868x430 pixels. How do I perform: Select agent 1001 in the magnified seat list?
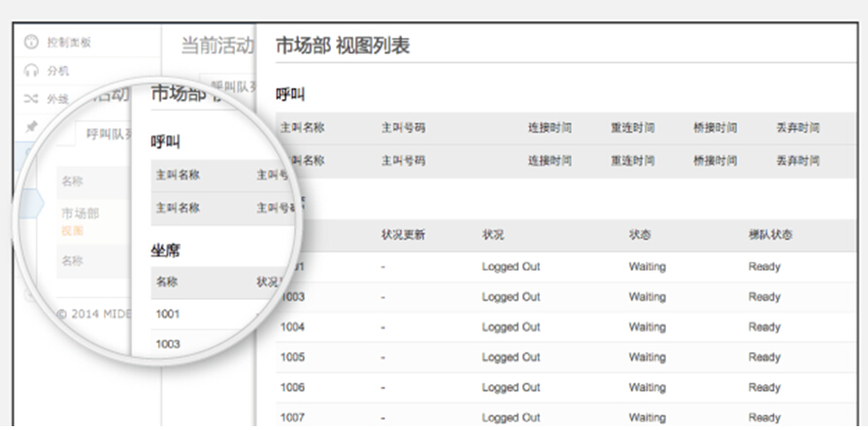pos(167,314)
